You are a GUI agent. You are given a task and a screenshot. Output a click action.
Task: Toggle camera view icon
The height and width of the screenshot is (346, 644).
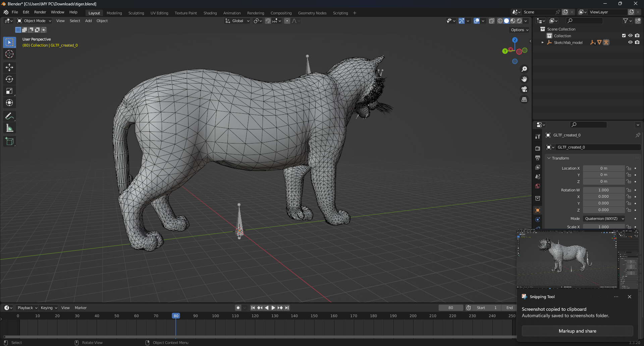click(524, 89)
